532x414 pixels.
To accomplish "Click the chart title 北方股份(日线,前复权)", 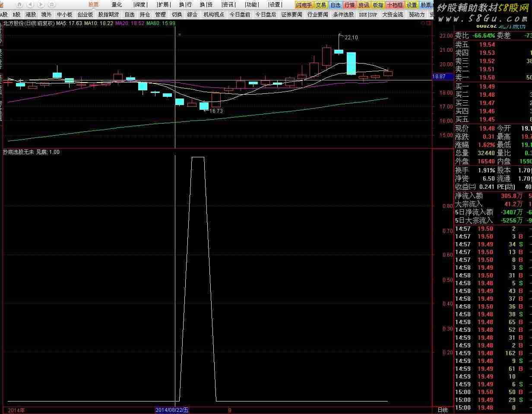I will click(29, 23).
